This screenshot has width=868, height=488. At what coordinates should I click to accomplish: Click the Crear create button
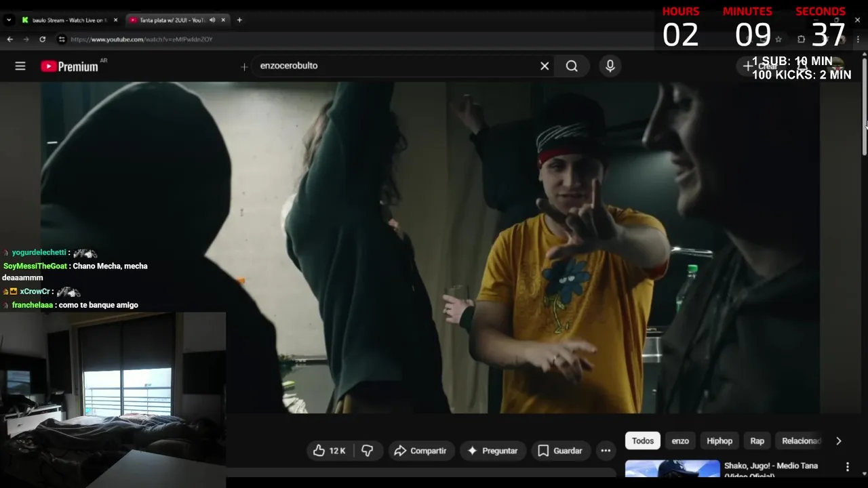pos(761,66)
